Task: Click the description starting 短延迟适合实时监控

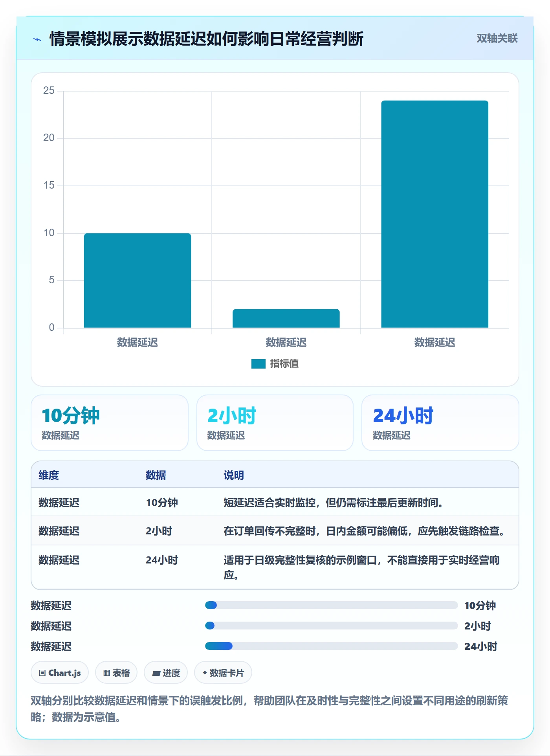Action: click(x=334, y=503)
